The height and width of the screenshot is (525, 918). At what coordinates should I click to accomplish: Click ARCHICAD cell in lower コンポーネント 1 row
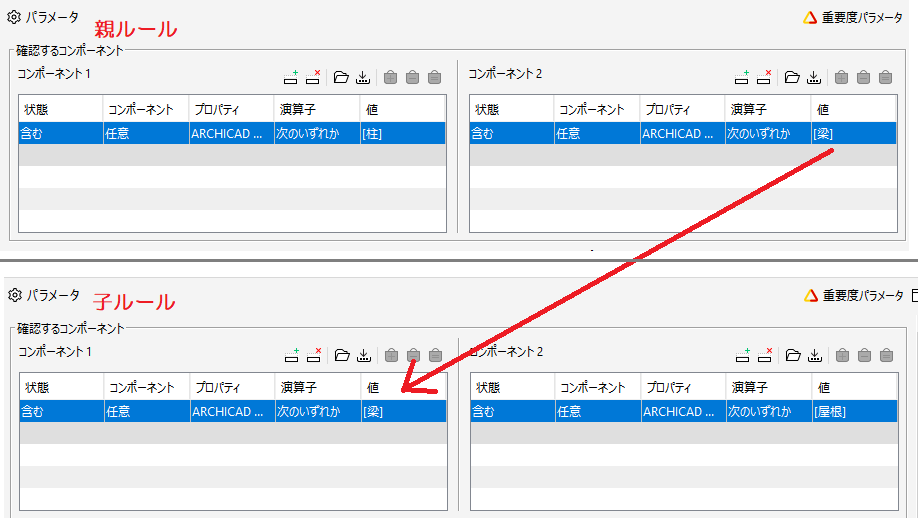[232, 411]
